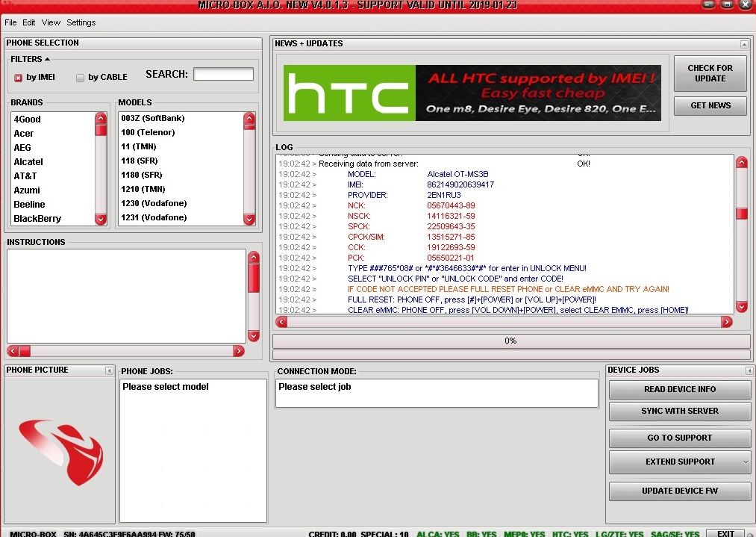Open the Settings menu
Image resolution: width=756 pixels, height=537 pixels.
[81, 22]
